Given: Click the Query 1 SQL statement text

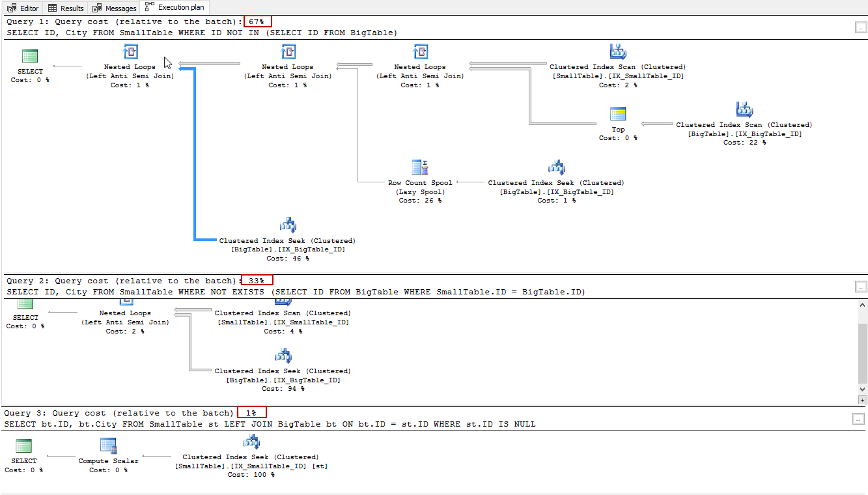Looking at the screenshot, I should pos(202,33).
